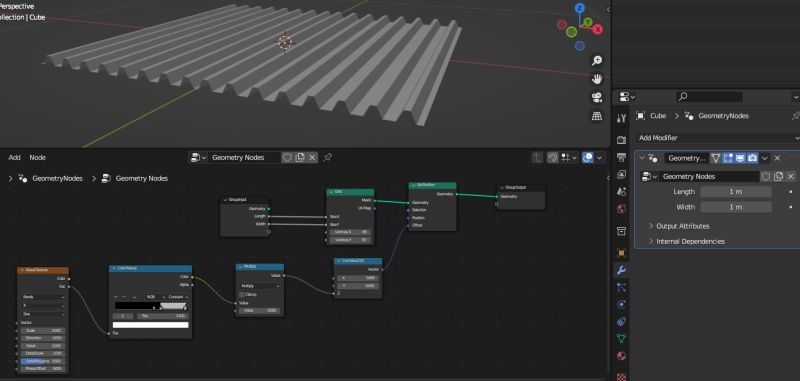Screen dimensions: 800x381
Task: Open the Texture properties checker tab icon
Action: pyautogui.click(x=621, y=376)
